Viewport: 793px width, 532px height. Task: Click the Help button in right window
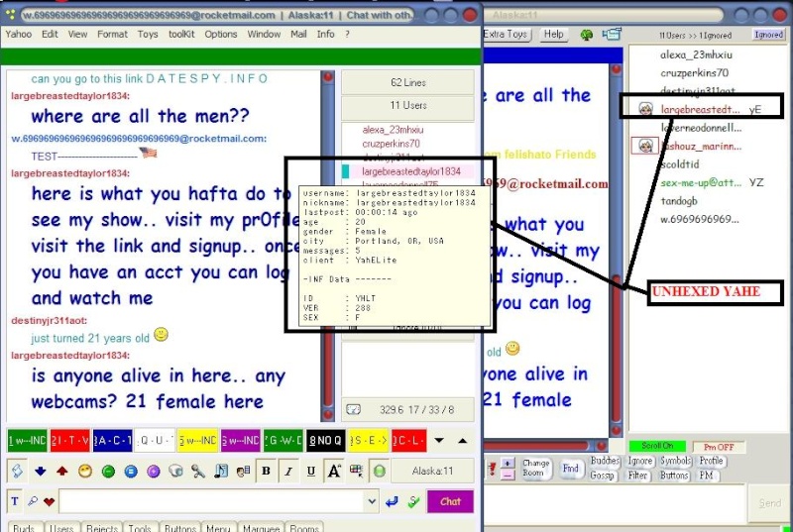[x=554, y=34]
